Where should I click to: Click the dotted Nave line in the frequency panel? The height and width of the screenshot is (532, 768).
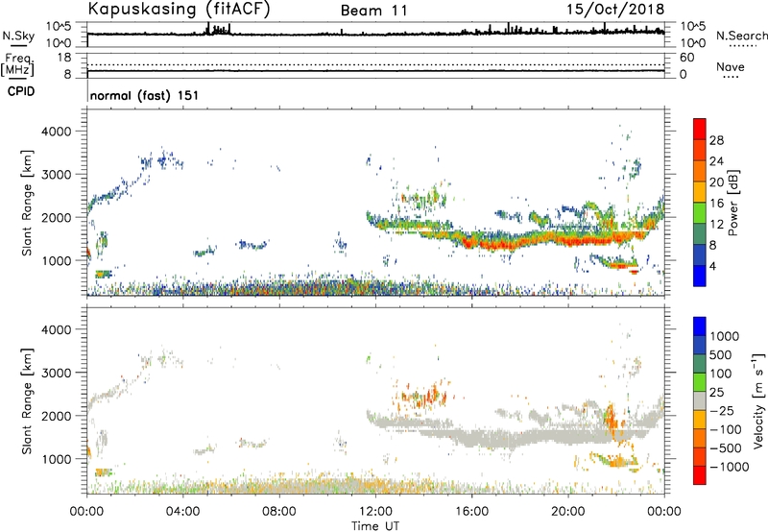tap(375, 64)
